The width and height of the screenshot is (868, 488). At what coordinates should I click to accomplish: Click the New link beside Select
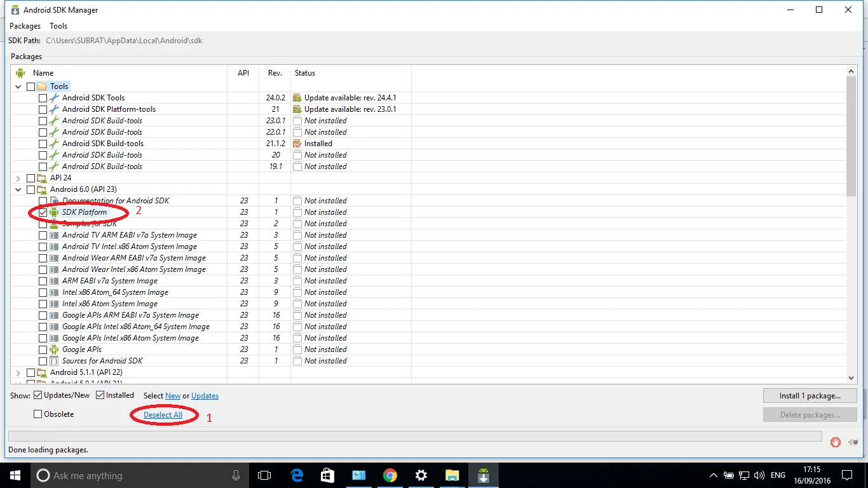[x=173, y=396]
